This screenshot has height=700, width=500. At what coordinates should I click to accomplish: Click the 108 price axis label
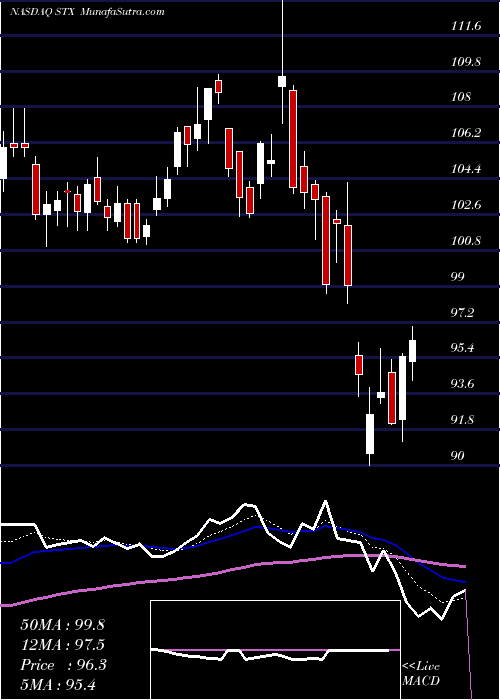[x=461, y=97]
